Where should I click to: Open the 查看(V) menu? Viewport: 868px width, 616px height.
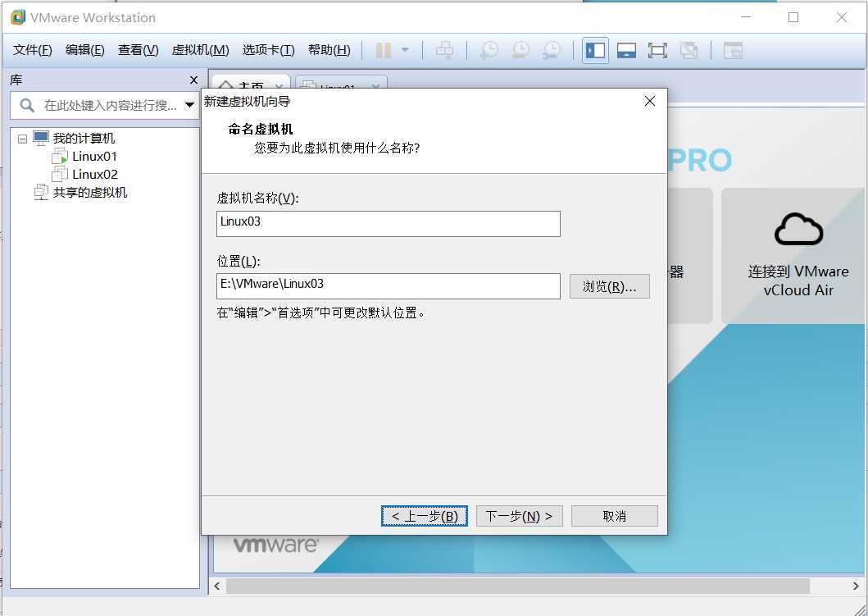(139, 50)
